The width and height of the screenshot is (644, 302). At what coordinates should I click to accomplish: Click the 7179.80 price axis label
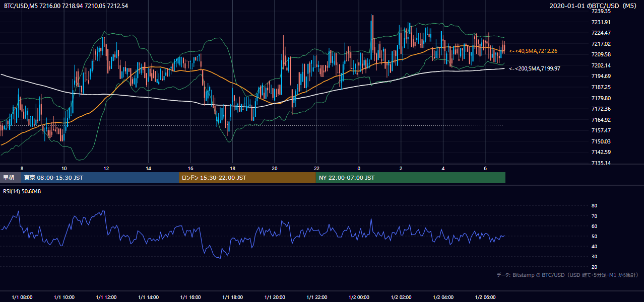[x=601, y=98]
